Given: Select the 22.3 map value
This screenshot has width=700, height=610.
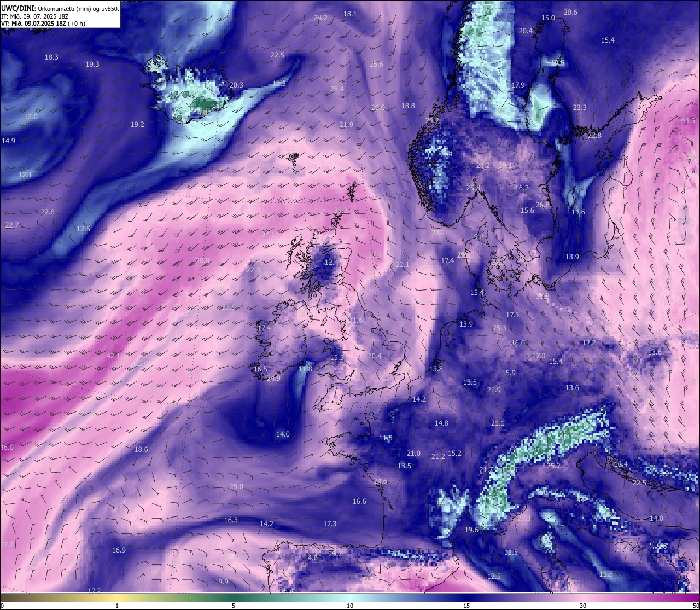Looking at the screenshot, I should click(253, 270).
